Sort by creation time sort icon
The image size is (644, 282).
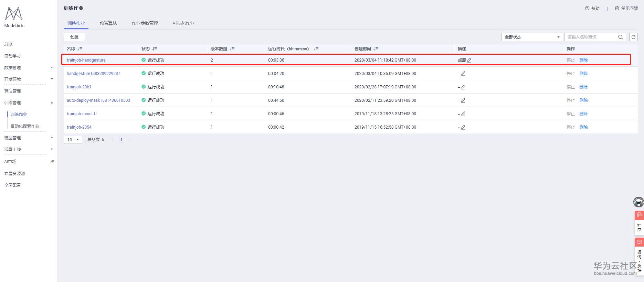(x=376, y=49)
